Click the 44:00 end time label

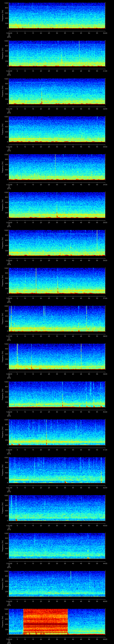tap(105, 563)
